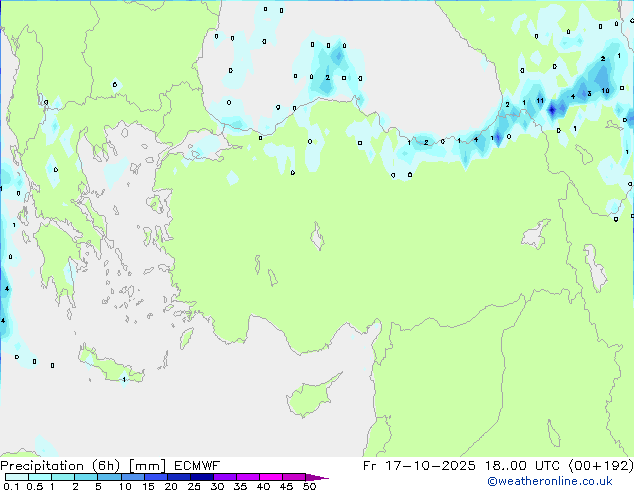The image size is (634, 490).
Task: Click the '40' legend scale label
Action: tap(263, 486)
